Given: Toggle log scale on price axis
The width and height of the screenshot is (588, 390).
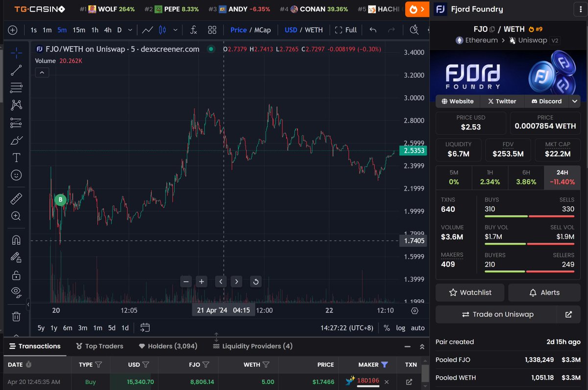Looking at the screenshot, I should [x=400, y=328].
